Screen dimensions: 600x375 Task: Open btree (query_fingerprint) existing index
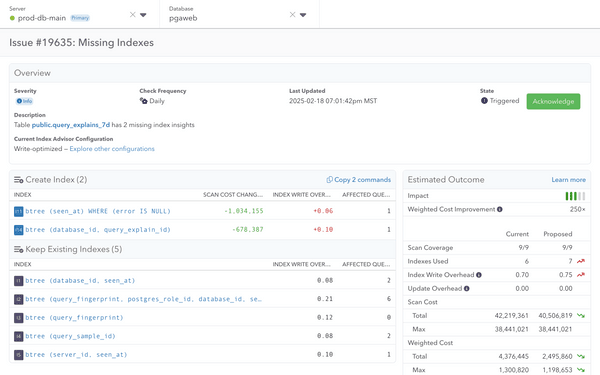point(74,318)
